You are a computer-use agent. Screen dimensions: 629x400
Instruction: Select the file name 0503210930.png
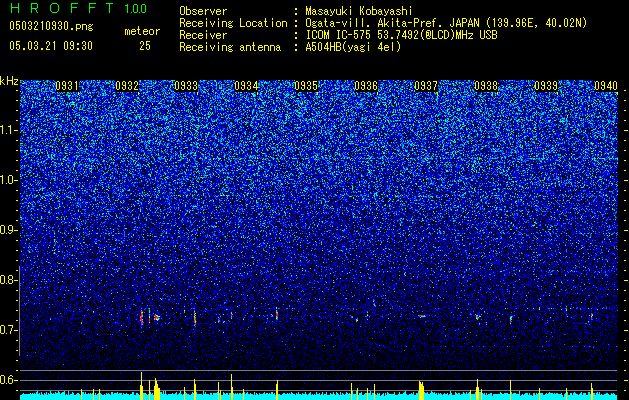tap(51, 26)
